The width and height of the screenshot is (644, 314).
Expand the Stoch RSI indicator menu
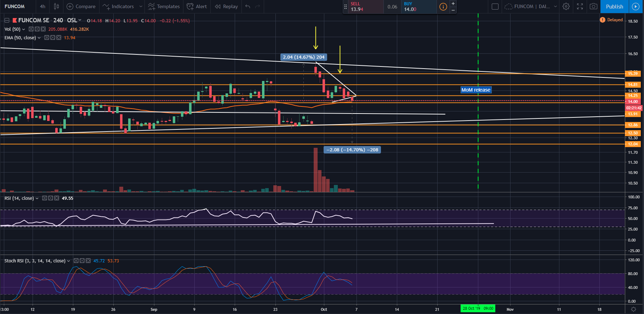[68, 261]
